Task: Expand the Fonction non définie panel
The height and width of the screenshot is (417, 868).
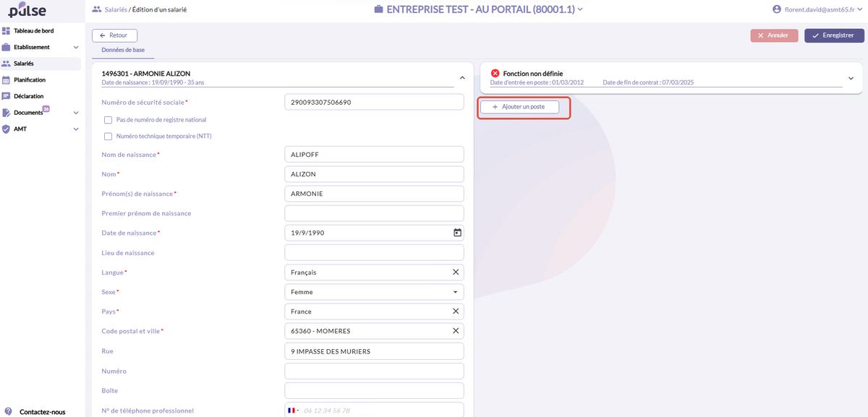Action: (851, 78)
